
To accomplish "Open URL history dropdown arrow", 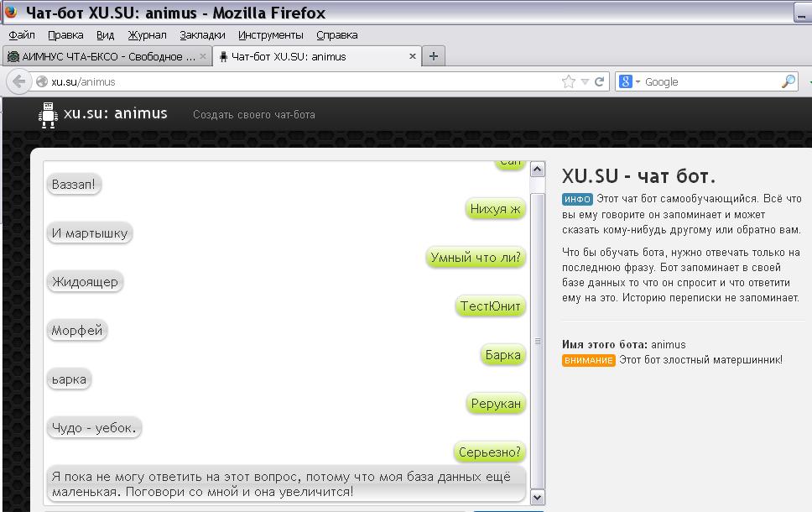I will [x=585, y=82].
